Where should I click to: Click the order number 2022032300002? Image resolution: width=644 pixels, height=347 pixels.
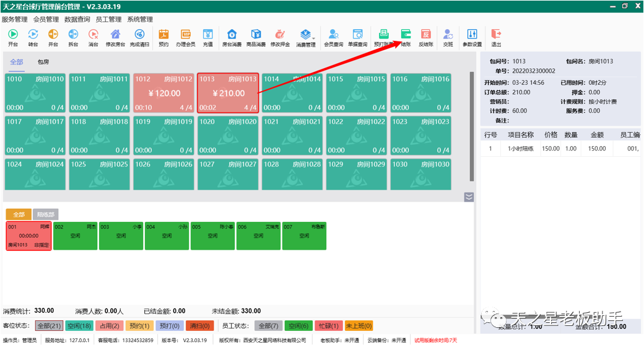[x=534, y=71]
